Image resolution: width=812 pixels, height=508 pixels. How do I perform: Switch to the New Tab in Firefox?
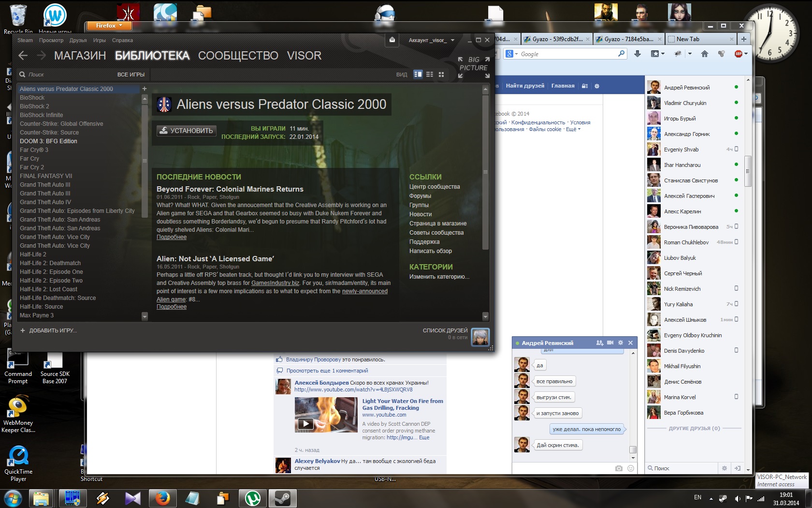click(x=700, y=39)
